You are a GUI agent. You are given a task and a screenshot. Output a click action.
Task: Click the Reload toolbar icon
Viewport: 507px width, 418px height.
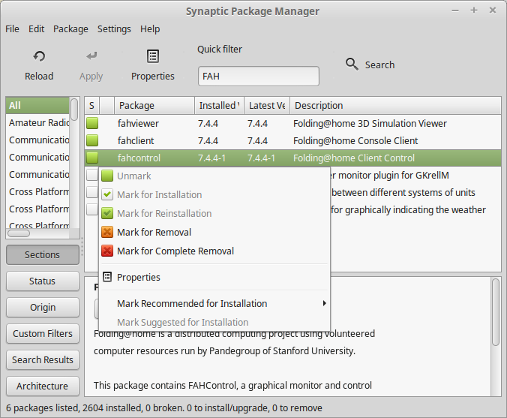(39, 56)
